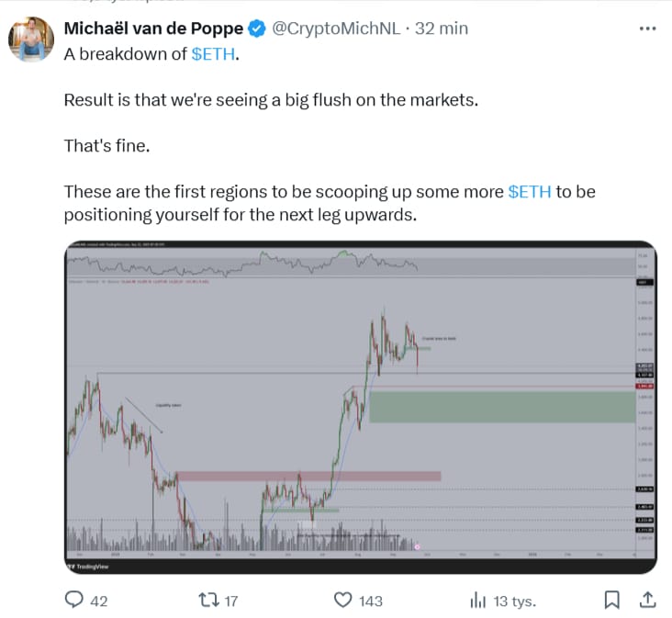Click the red resistance band on the chart
Image resolution: width=672 pixels, height=618 pixels.
308,476
